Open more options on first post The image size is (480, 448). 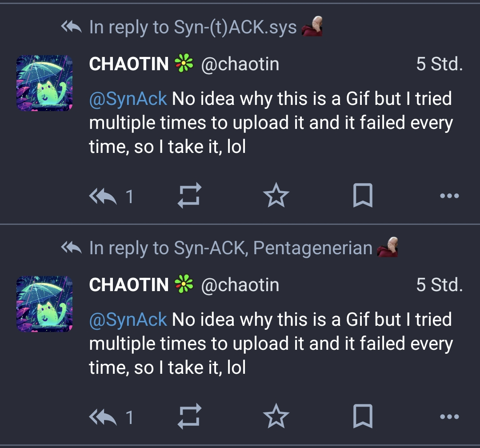(449, 196)
